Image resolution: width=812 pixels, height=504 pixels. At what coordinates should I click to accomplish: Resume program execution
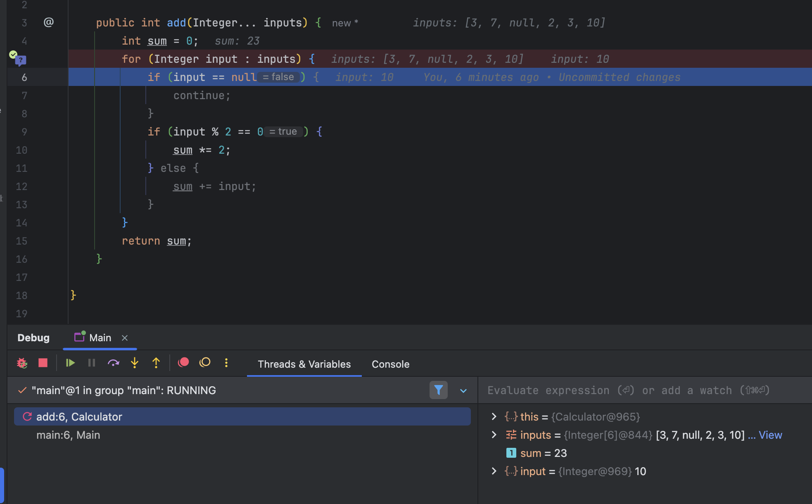pyautogui.click(x=70, y=363)
